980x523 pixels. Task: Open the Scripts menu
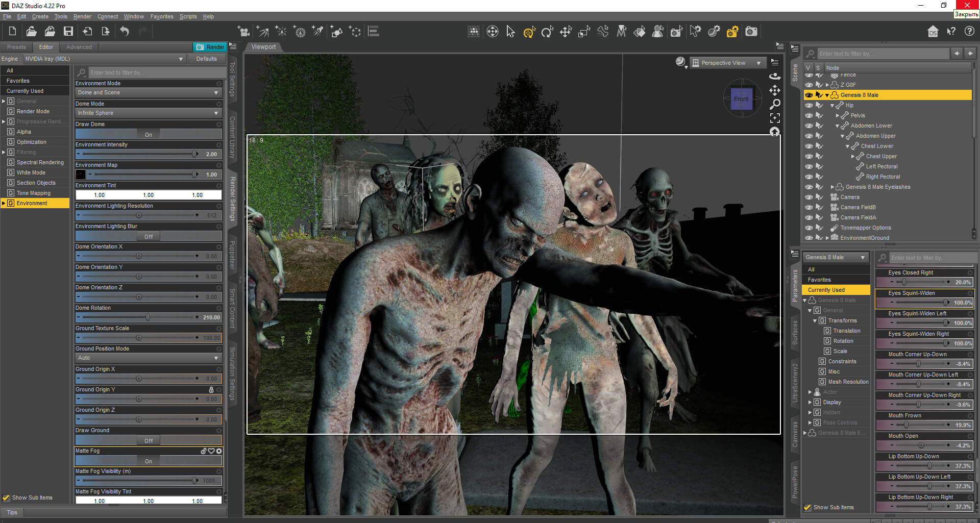[x=188, y=16]
